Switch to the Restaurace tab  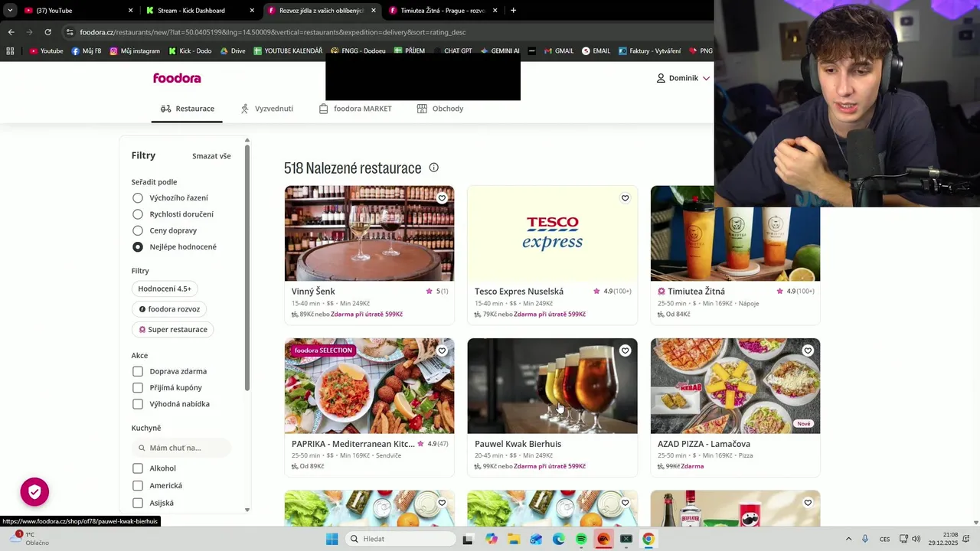coord(188,109)
